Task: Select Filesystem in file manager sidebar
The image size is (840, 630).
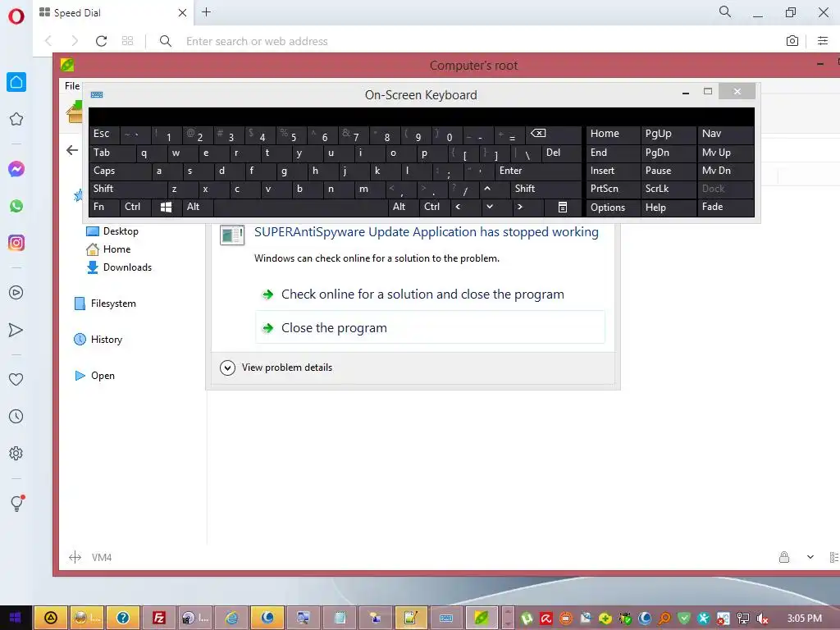Action: [x=105, y=304]
